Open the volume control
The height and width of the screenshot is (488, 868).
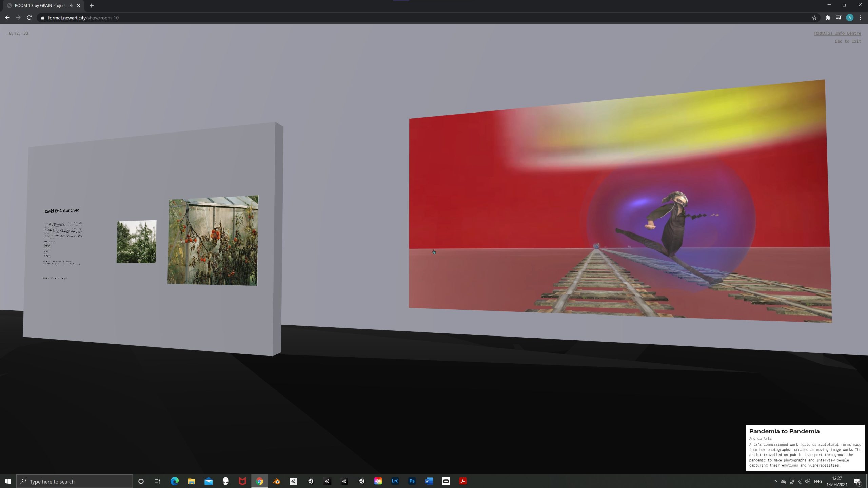coord(808,481)
